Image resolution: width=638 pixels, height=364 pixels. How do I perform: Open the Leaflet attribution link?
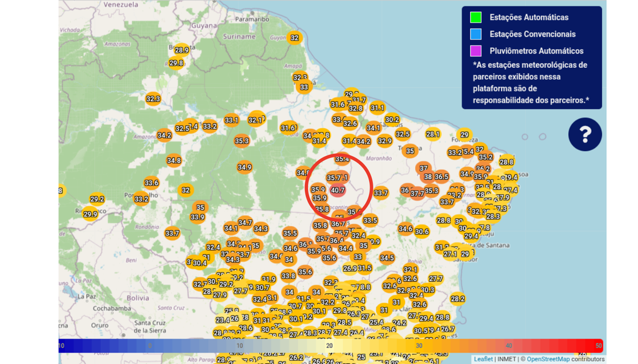point(483,359)
